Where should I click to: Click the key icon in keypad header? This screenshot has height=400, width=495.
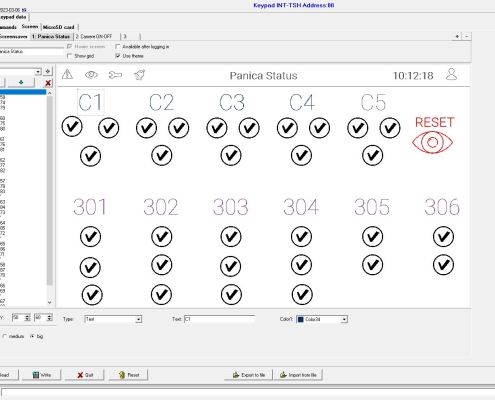115,75
